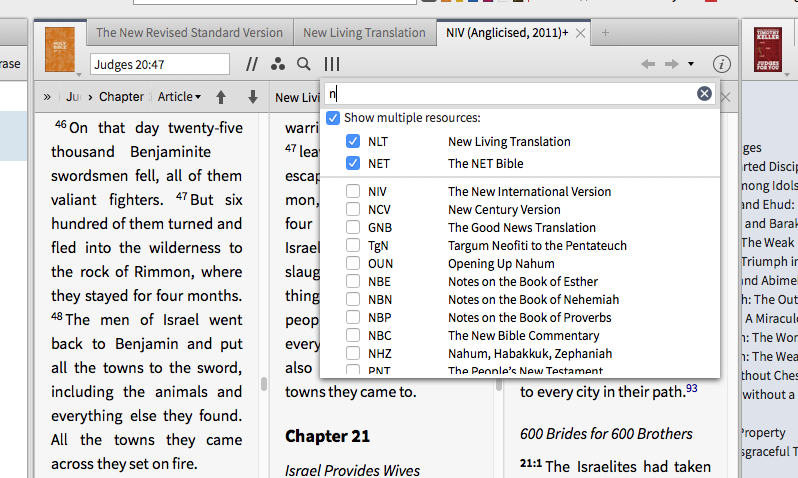Open the parallel resources icon (double slash)
This screenshot has height=478, width=798.
251,64
